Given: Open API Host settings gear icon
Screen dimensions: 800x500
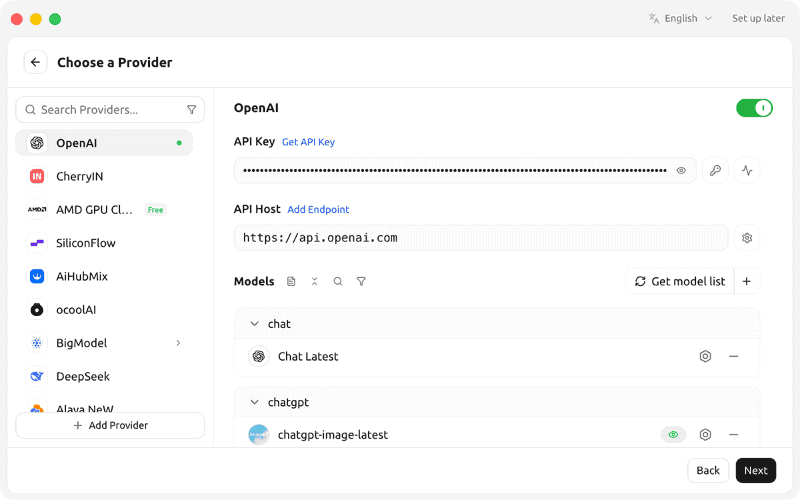Looking at the screenshot, I should (747, 238).
